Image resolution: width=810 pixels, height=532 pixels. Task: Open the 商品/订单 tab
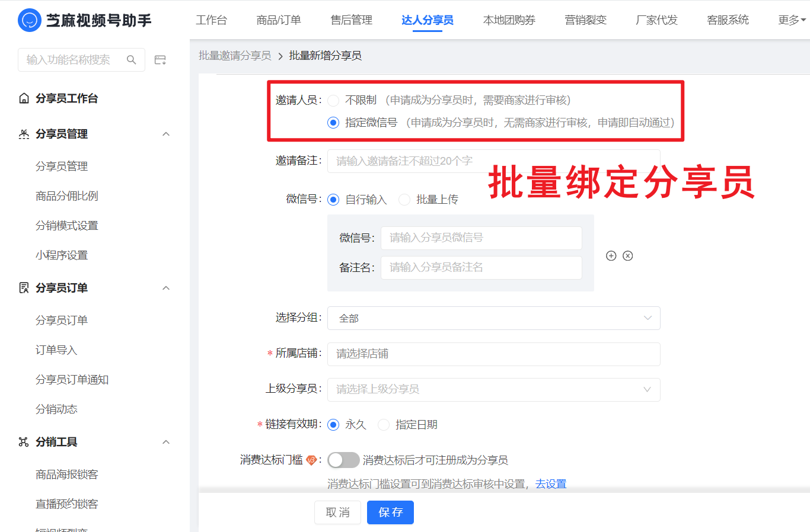click(279, 20)
